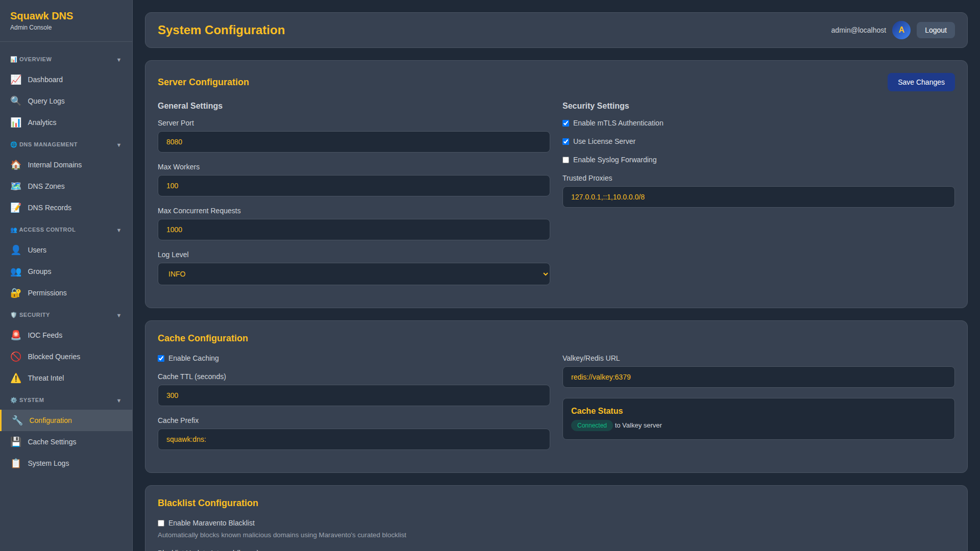Open IOC Feeds page

click(x=66, y=335)
